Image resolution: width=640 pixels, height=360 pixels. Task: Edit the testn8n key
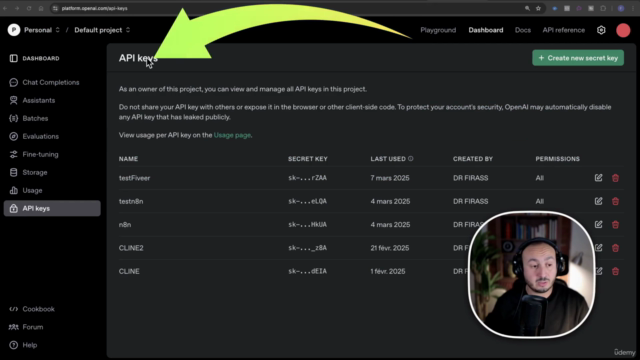(598, 201)
